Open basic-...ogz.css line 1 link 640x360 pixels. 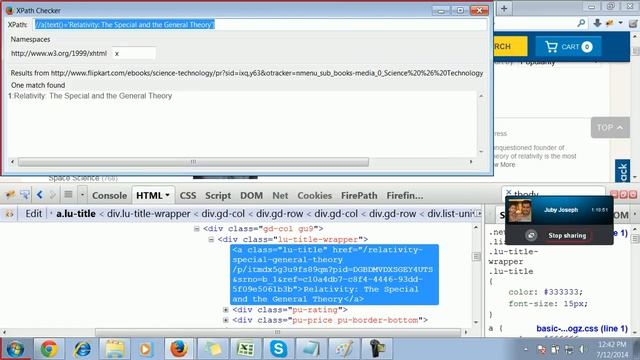coord(582,328)
